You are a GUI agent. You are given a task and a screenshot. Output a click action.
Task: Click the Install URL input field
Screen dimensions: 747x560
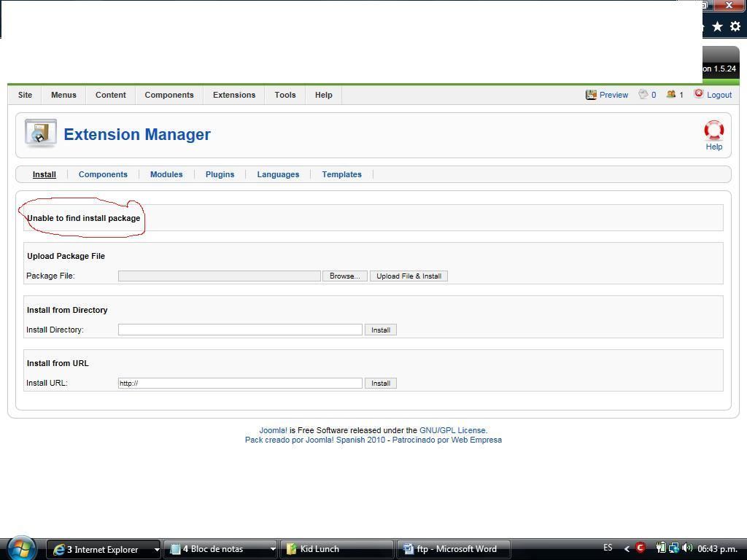[240, 383]
